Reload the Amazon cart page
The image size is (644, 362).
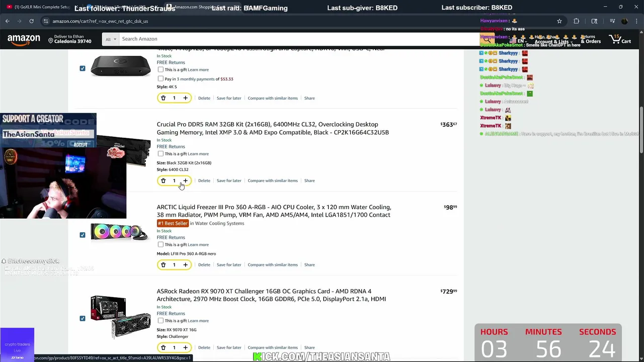[x=31, y=21]
